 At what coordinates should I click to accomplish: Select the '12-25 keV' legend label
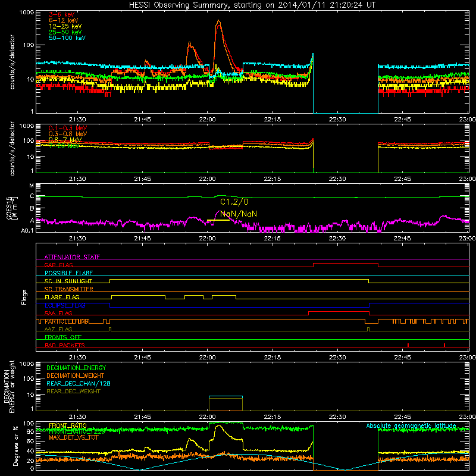tap(65, 26)
